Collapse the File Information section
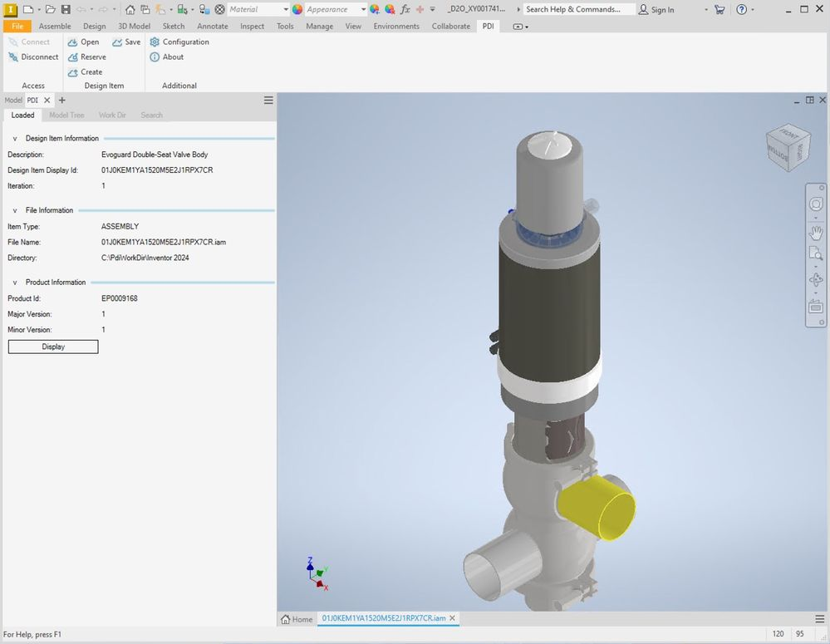The width and height of the screenshot is (830, 644). click(x=15, y=211)
